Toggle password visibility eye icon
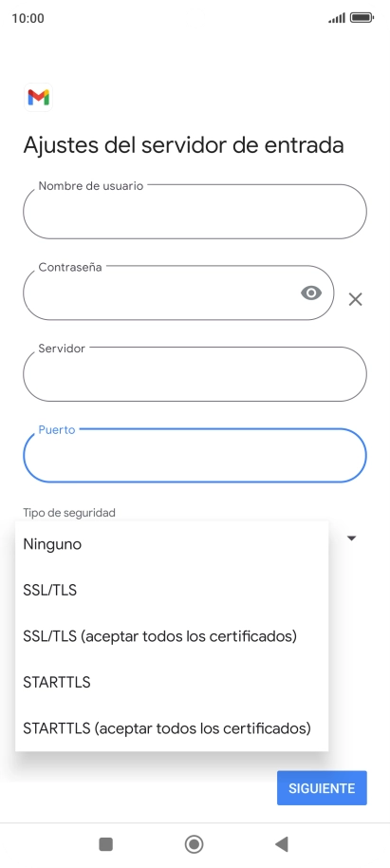 pos(311,292)
